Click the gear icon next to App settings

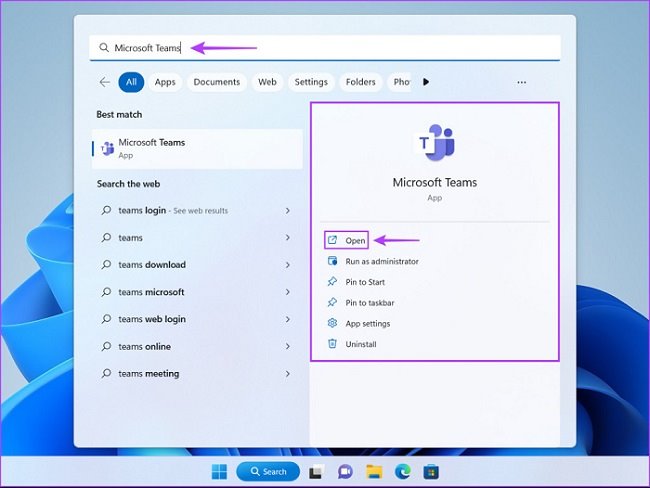332,323
